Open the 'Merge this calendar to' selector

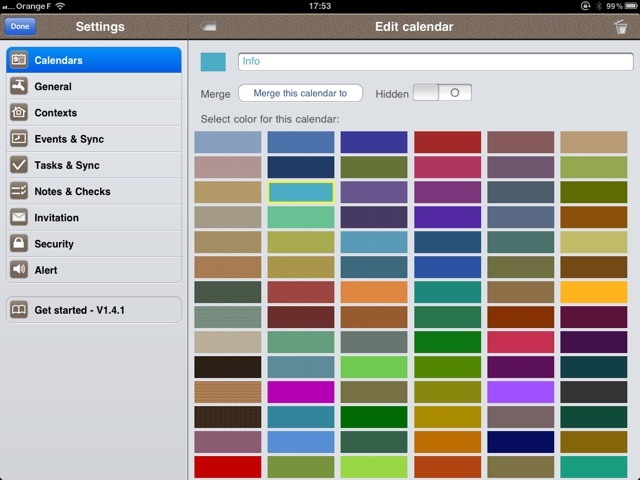[300, 93]
